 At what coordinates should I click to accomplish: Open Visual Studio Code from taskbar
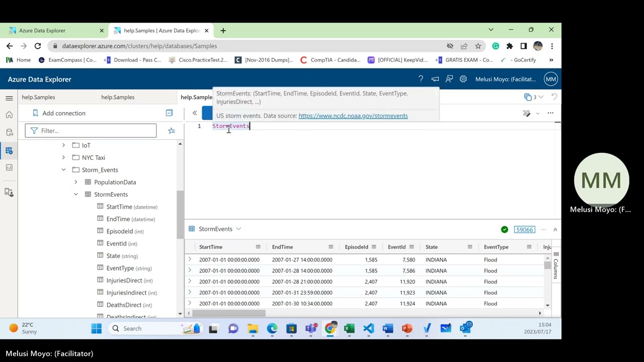coord(368,329)
